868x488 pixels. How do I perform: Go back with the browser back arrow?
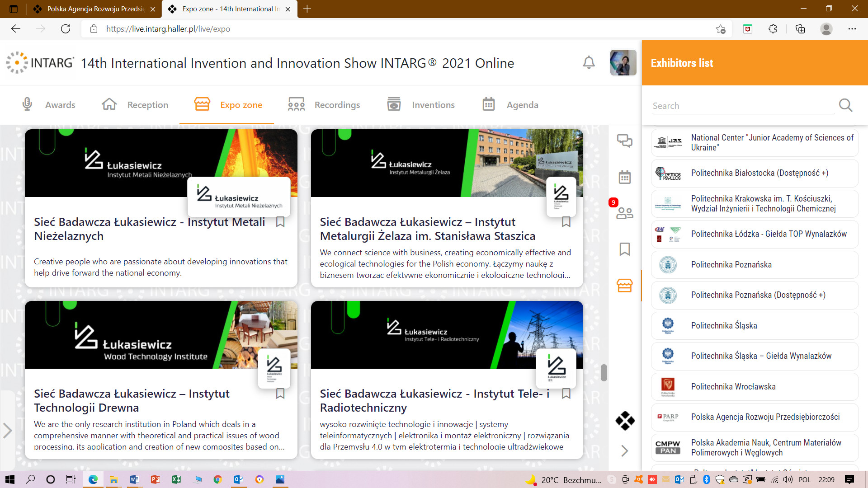tap(16, 29)
